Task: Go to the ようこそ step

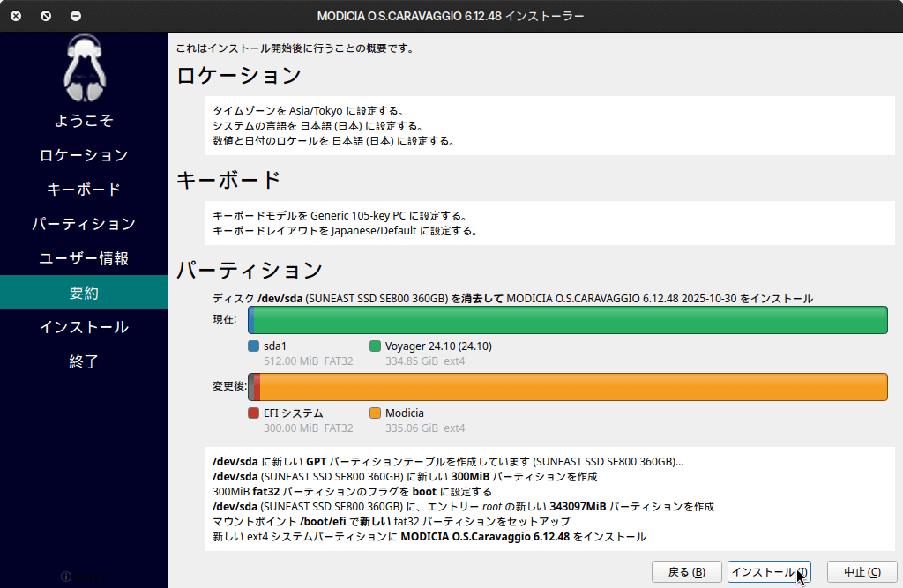Action: 84,121
